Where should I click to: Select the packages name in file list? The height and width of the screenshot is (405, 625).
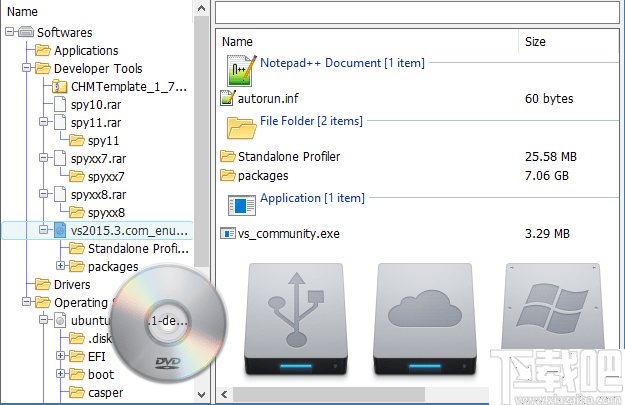pos(263,176)
